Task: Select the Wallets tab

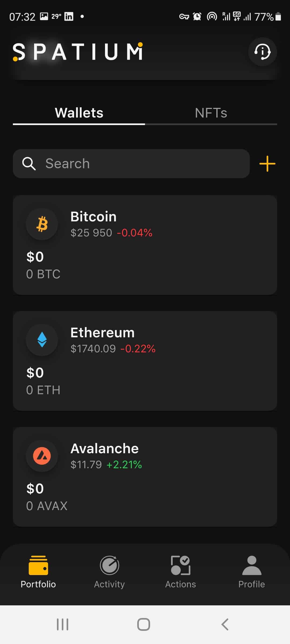Action: click(x=79, y=113)
